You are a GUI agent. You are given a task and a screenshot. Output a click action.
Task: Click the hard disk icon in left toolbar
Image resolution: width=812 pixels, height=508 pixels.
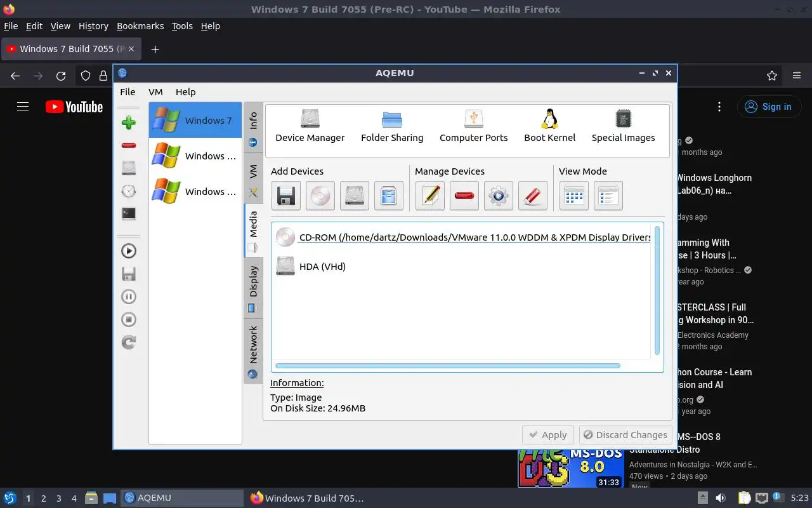(x=129, y=168)
